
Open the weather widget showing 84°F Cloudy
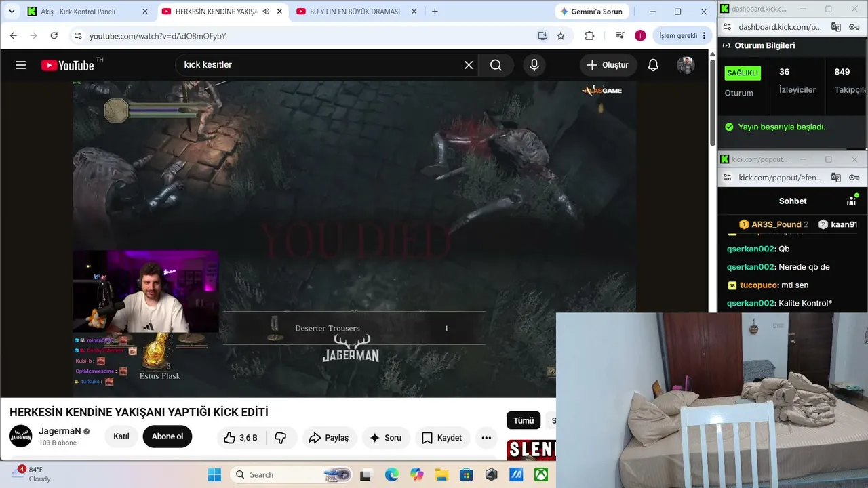click(31, 474)
